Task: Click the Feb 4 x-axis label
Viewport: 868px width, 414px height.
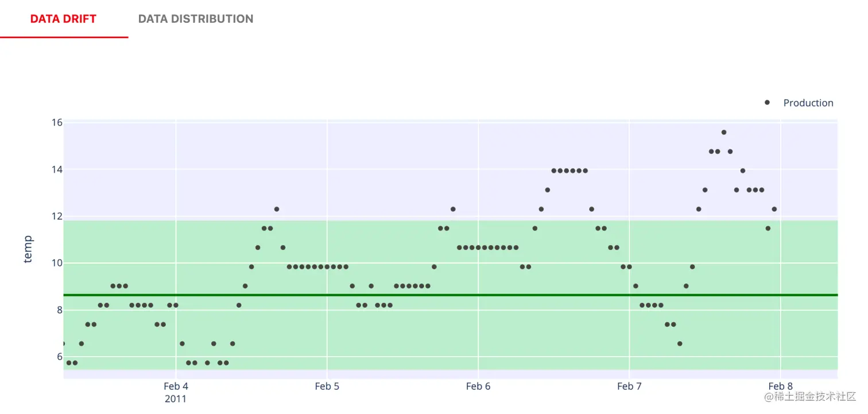Action: 176,386
